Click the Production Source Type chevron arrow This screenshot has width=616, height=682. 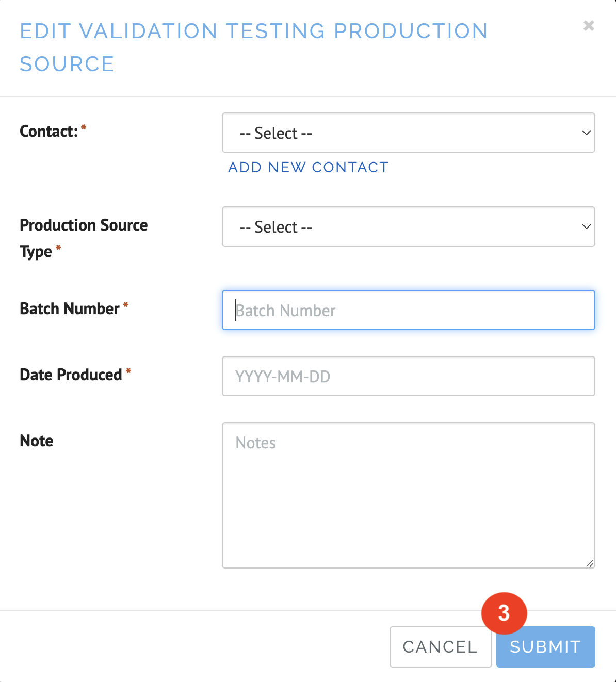(586, 227)
